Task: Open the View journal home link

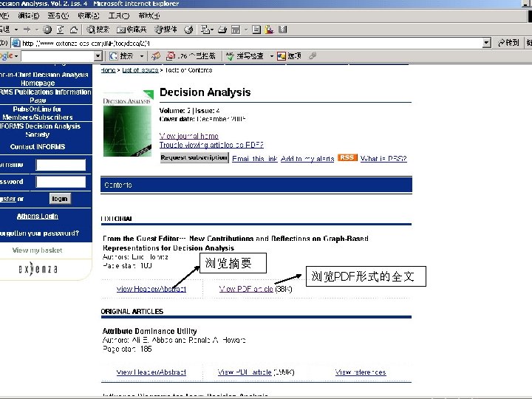Action: point(189,136)
